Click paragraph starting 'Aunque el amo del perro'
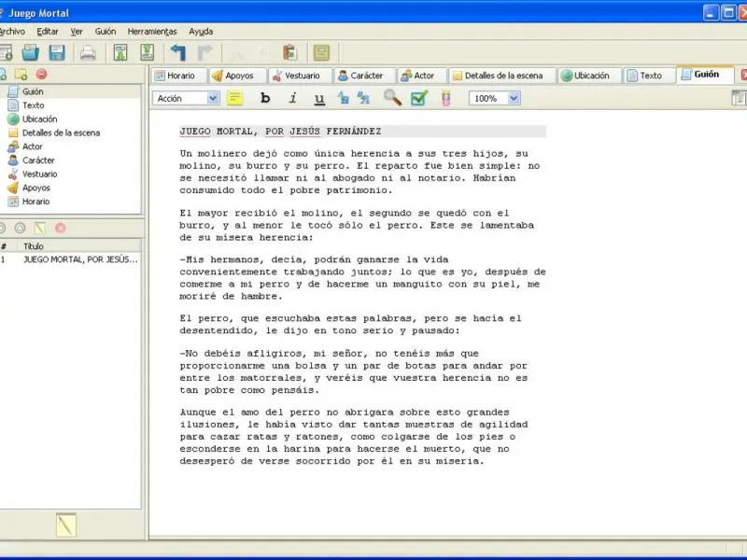Viewport: 747px width, 560px height. (x=354, y=437)
